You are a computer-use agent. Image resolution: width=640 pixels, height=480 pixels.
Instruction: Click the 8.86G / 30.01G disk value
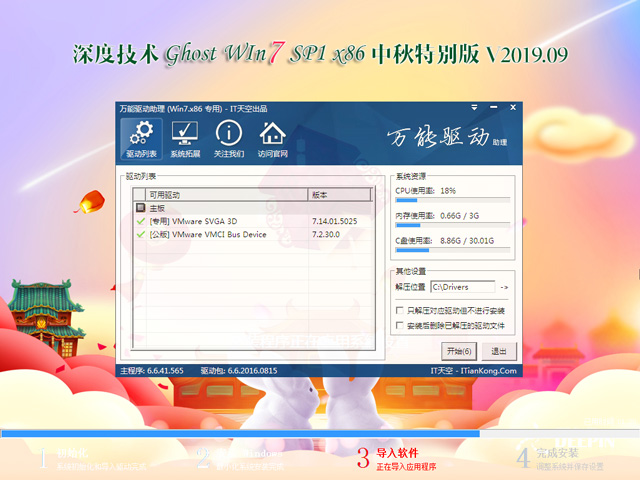(467, 240)
